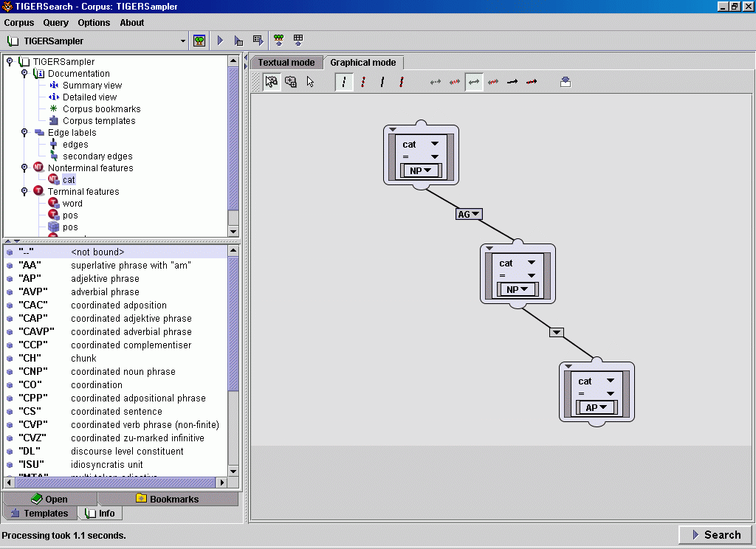Click the table with up-arrow toolbar icon
Viewport: 756px width, 549px height.
click(298, 41)
